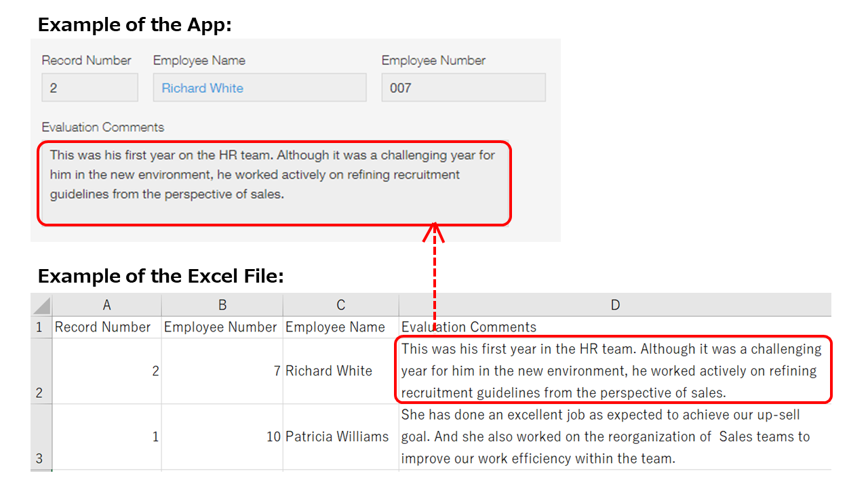Click the Record Number field showing 2
Viewport: 868px width, 488px height.
[x=90, y=87]
